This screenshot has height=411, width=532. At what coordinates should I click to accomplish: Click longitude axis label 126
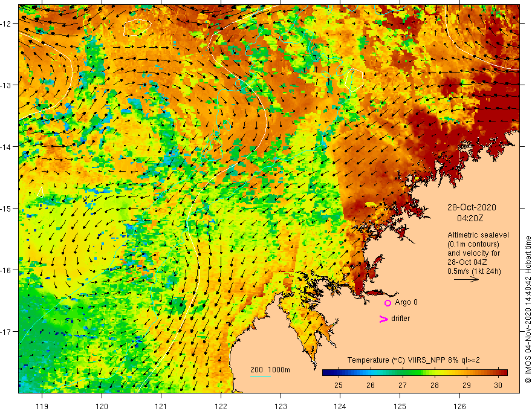(x=459, y=406)
